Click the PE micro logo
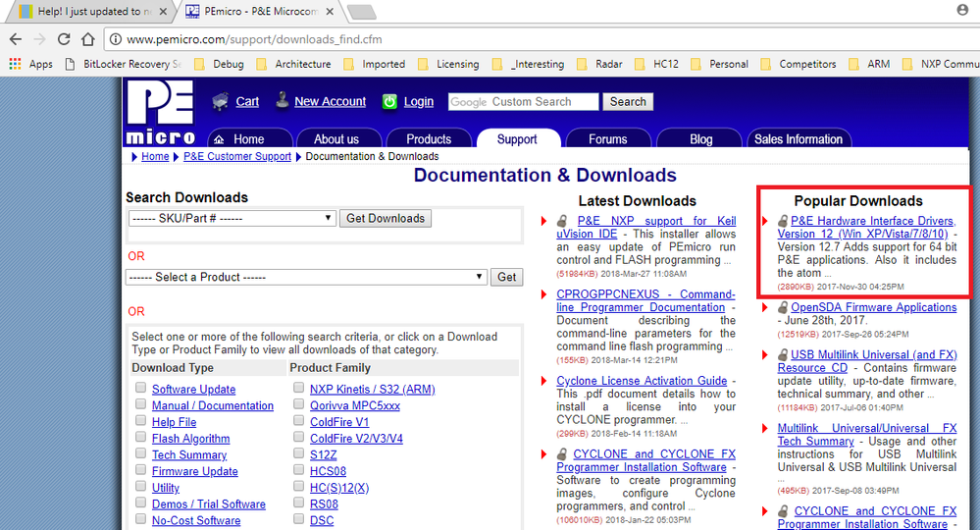980x530 pixels. (161, 112)
